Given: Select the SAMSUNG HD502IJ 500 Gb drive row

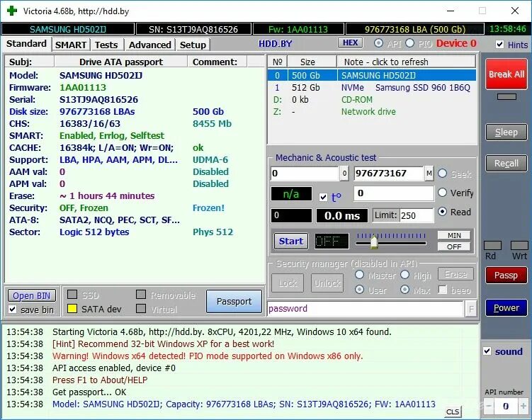Looking at the screenshot, I should [x=372, y=75].
